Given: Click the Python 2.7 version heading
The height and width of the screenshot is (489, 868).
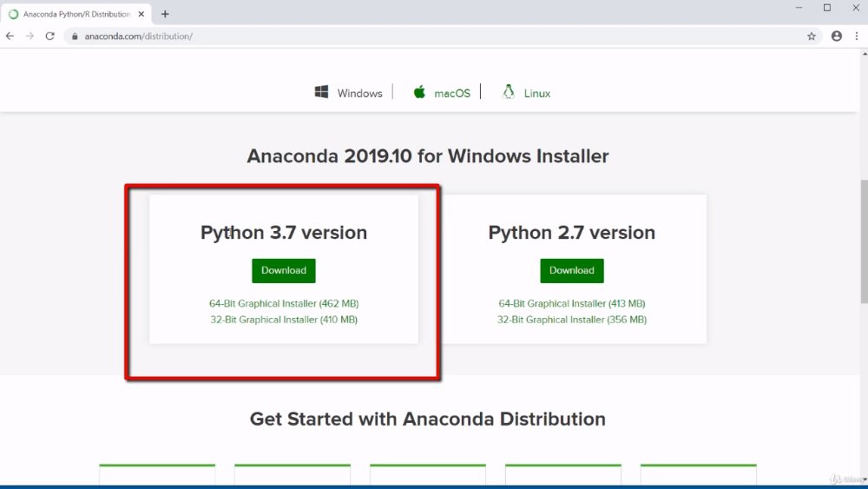Looking at the screenshot, I should pos(572,233).
